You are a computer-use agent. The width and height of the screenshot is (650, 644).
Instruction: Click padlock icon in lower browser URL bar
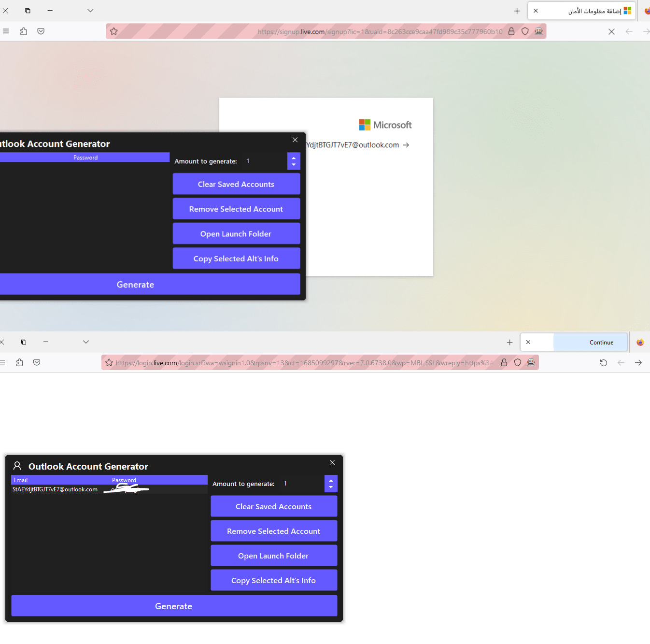click(504, 362)
